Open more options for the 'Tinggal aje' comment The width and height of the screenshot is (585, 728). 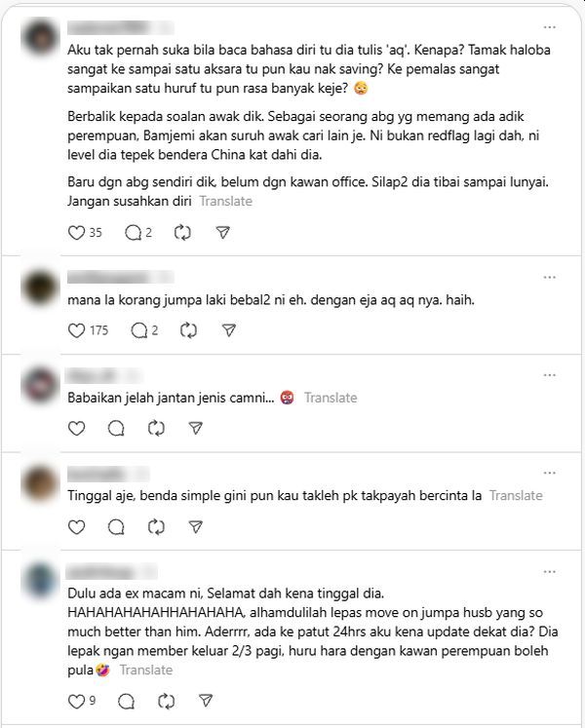(550, 473)
